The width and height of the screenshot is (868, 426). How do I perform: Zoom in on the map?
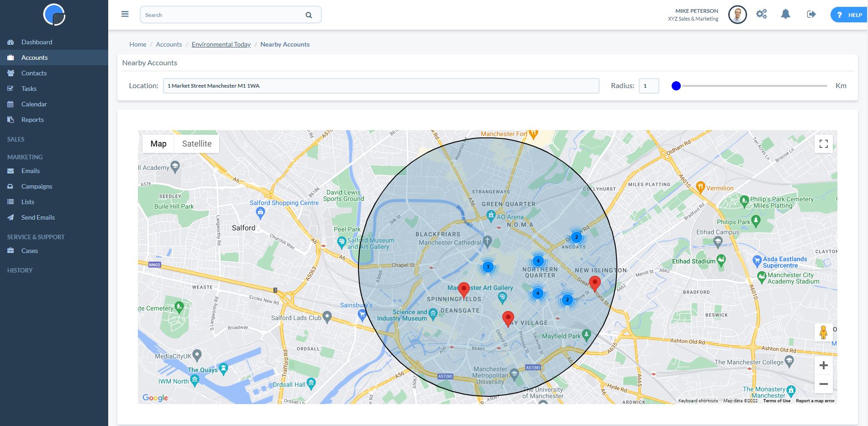(824, 365)
